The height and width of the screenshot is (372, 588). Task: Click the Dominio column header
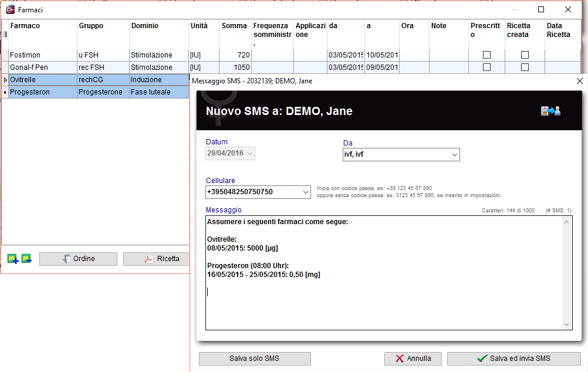(x=159, y=34)
